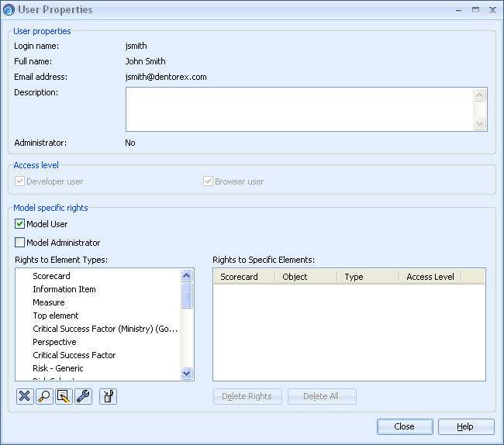Image resolution: width=504 pixels, height=445 pixels.
Task: Click the Delete All button
Action: point(322,396)
